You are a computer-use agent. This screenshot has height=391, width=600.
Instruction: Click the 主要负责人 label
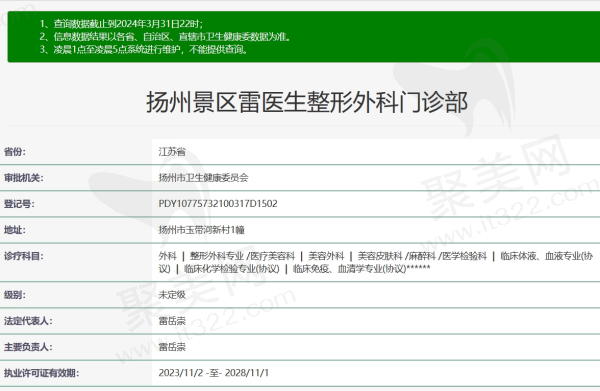[28, 347]
